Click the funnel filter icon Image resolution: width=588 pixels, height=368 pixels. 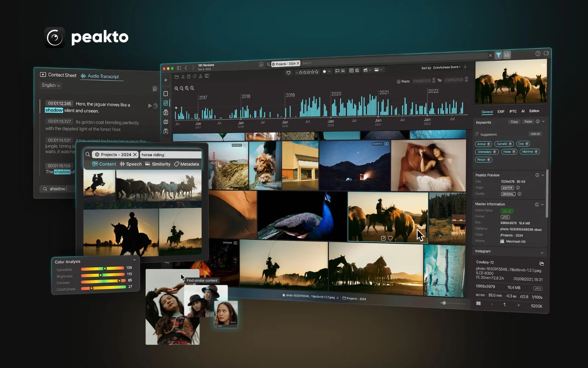[x=498, y=55]
